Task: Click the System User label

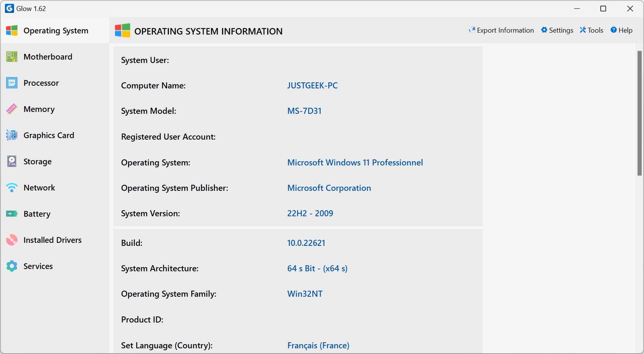Action: (145, 60)
